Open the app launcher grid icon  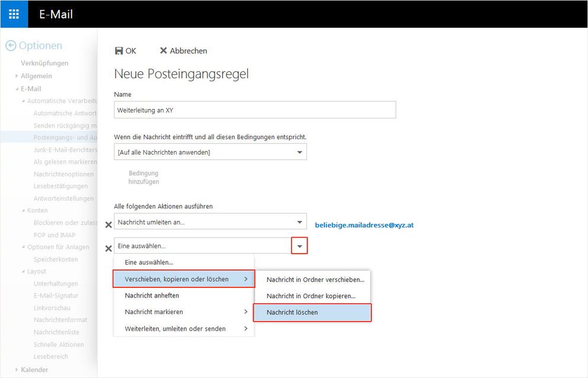click(14, 14)
